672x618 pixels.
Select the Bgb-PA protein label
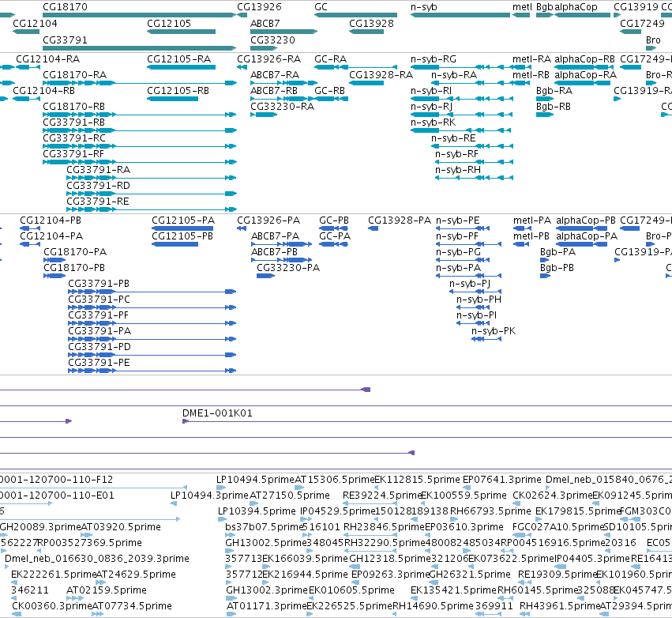point(557,252)
